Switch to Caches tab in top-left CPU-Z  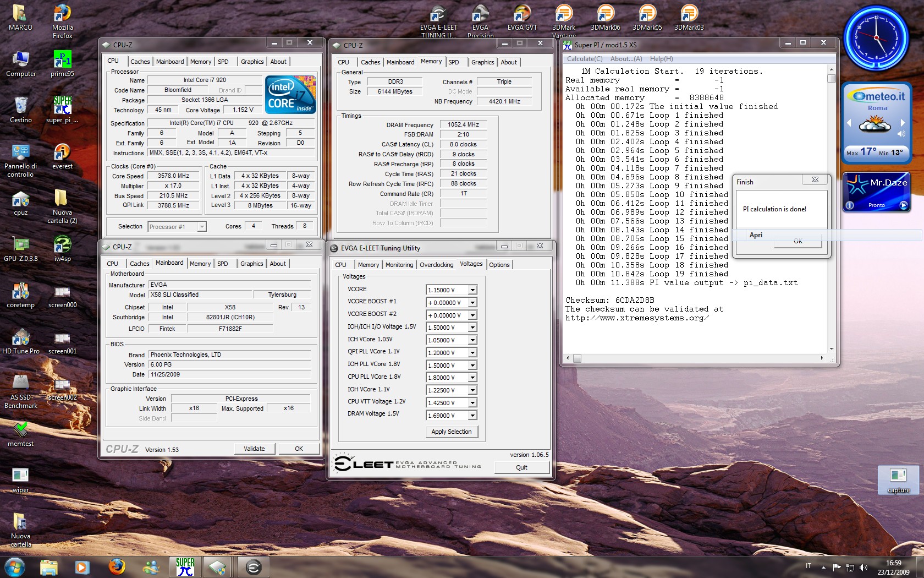pos(140,62)
